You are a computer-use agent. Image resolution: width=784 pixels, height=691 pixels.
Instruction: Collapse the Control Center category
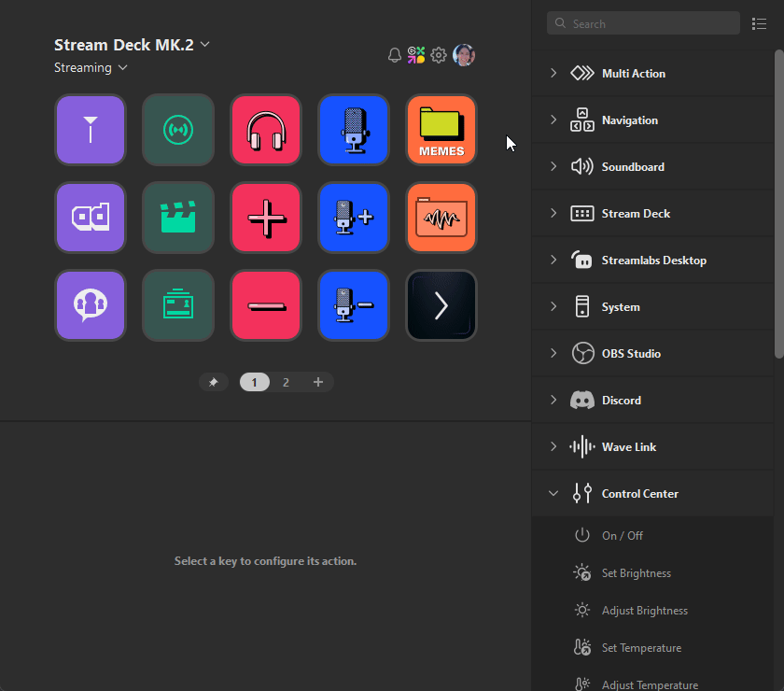[x=652, y=494]
